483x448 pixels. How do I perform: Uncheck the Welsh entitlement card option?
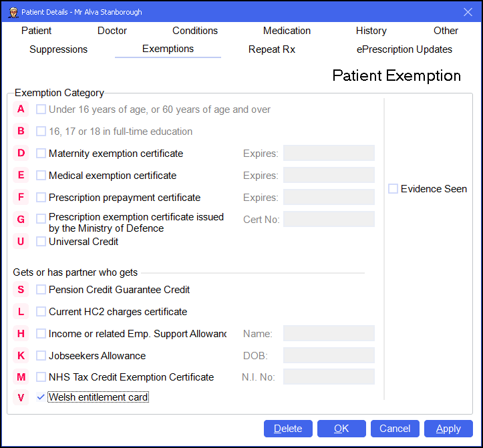click(41, 398)
